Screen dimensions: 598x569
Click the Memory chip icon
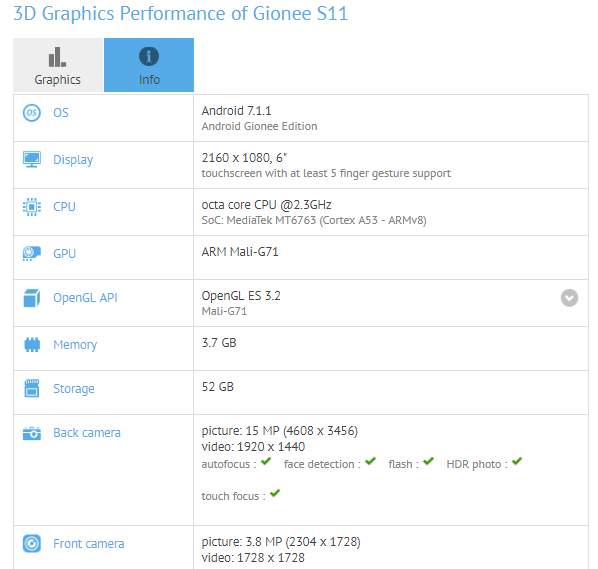[32, 345]
